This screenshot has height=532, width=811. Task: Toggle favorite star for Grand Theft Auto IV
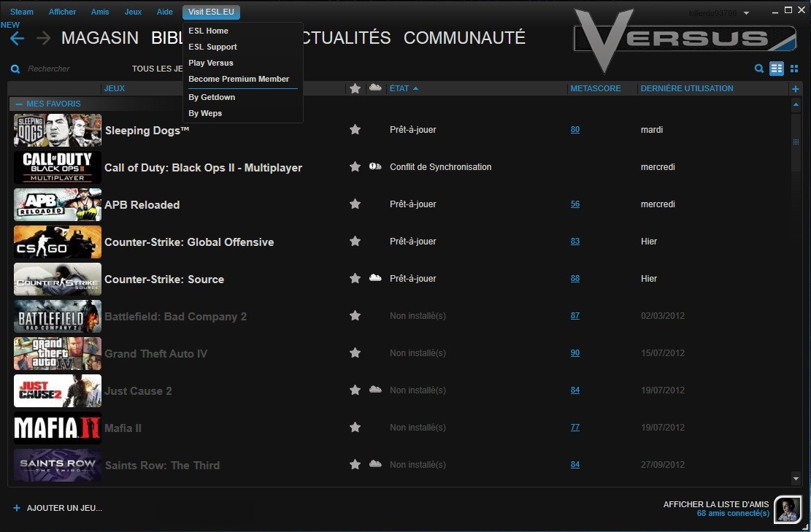tap(355, 352)
